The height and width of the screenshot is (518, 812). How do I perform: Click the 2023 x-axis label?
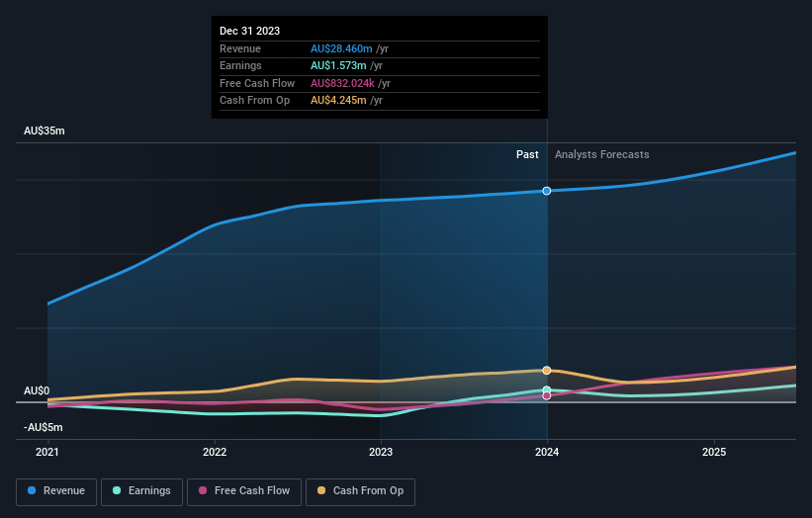point(381,453)
